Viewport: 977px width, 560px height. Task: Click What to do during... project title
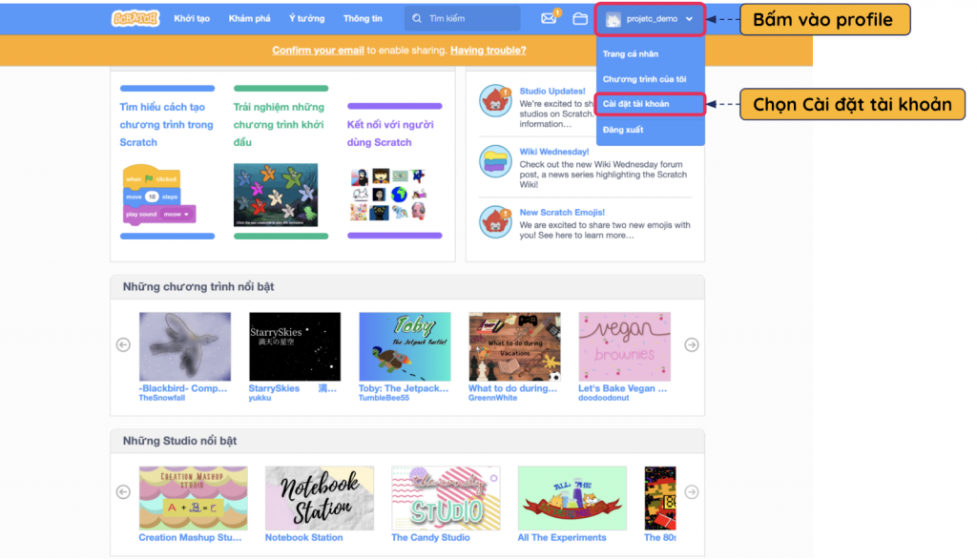coord(512,388)
